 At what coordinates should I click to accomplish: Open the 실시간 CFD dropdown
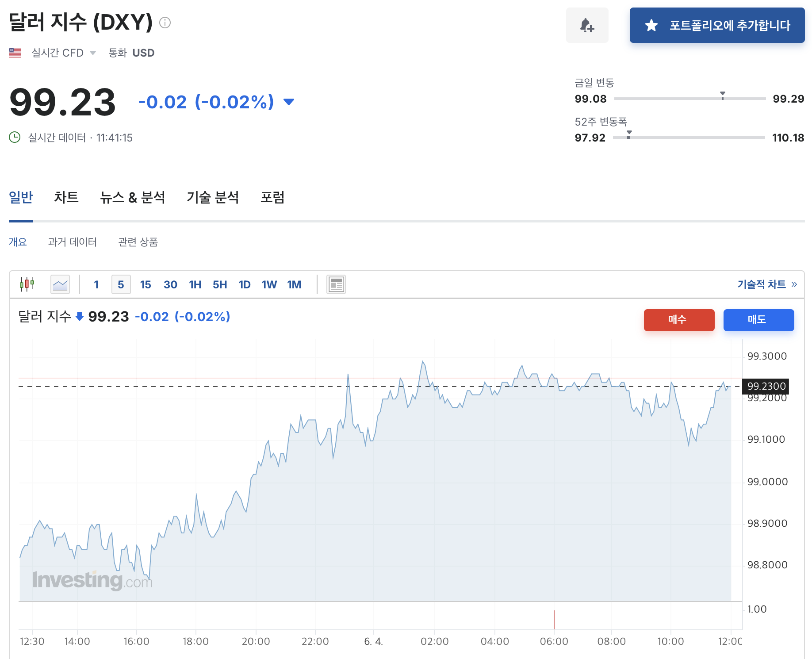point(64,53)
